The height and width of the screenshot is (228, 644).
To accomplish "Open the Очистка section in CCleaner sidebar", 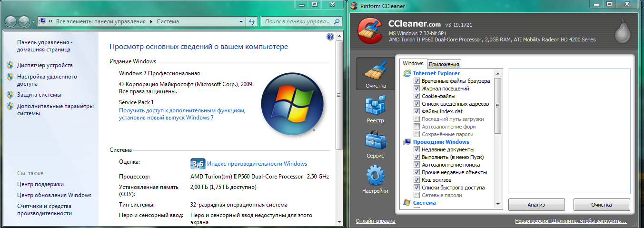I will (376, 74).
